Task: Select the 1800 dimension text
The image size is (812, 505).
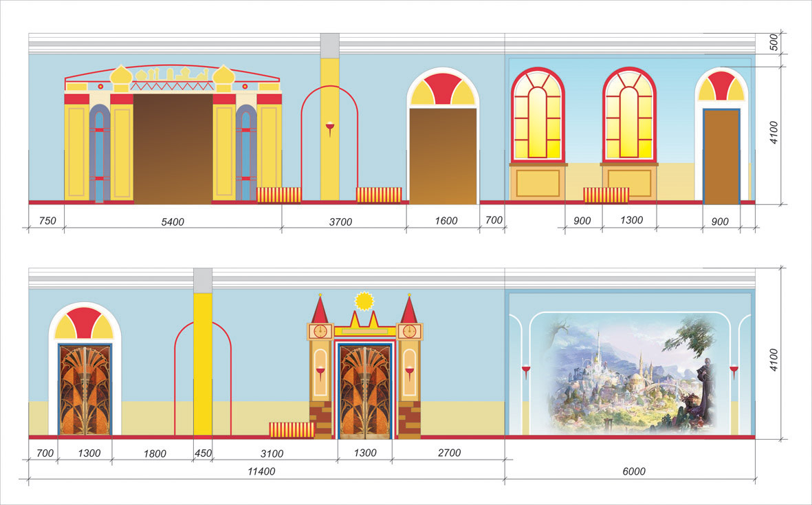Action: [154, 453]
